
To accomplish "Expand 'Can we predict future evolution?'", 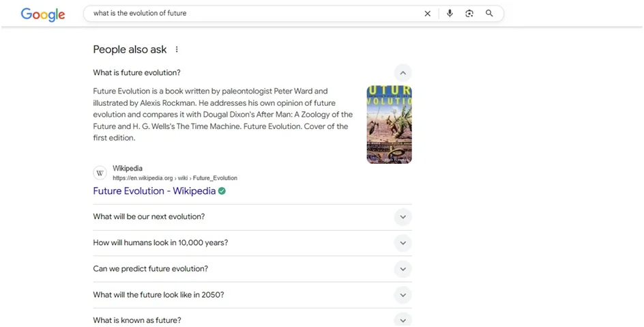I will [403, 269].
